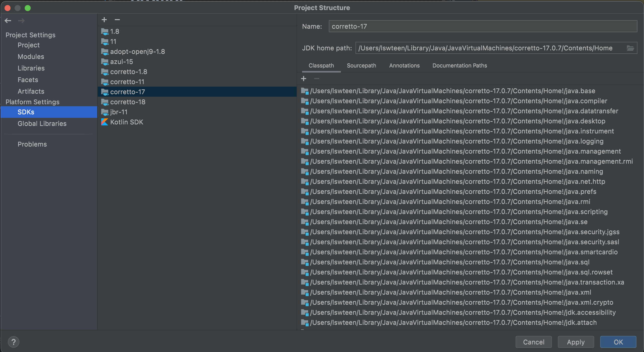The image size is (644, 352).
Task: Open the Problems section
Action: 32,144
